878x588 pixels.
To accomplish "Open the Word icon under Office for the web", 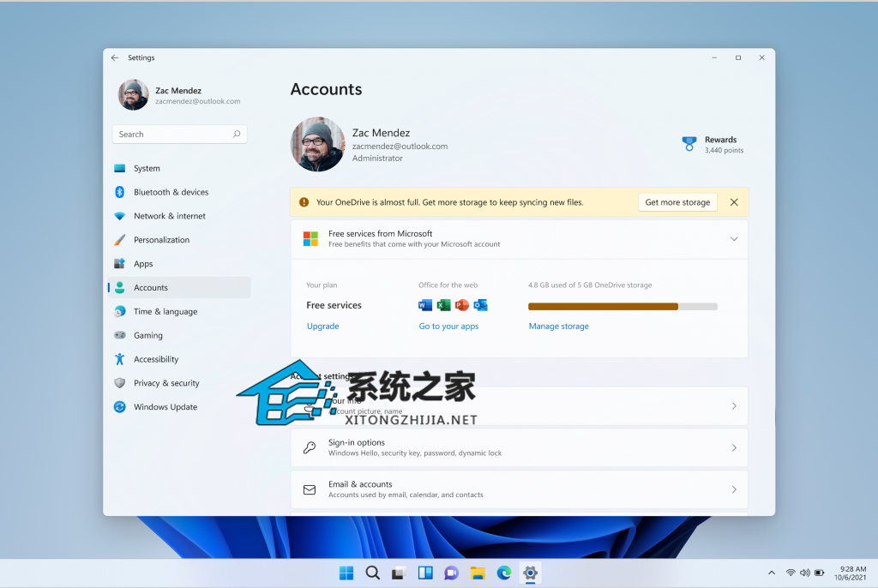I will click(425, 305).
